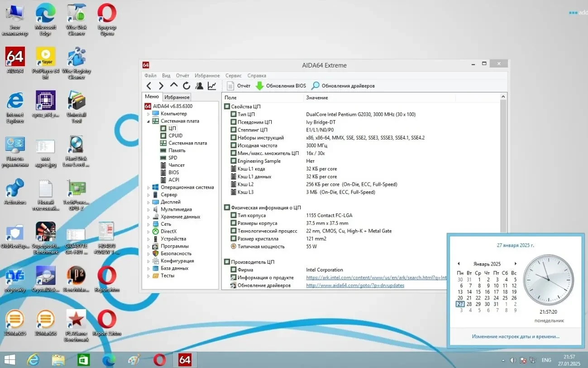
Task: Expand the Операционная система tree node
Action: tap(148, 187)
